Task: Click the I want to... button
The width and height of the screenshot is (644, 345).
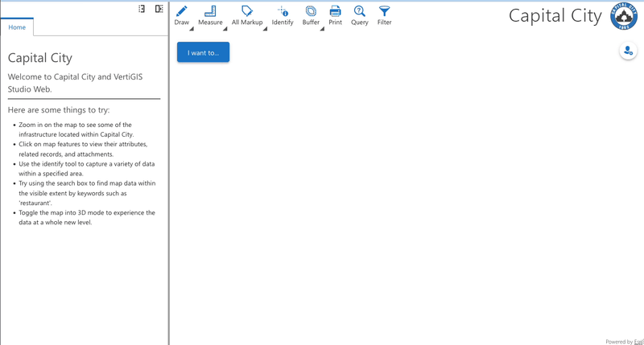Action: tap(204, 52)
